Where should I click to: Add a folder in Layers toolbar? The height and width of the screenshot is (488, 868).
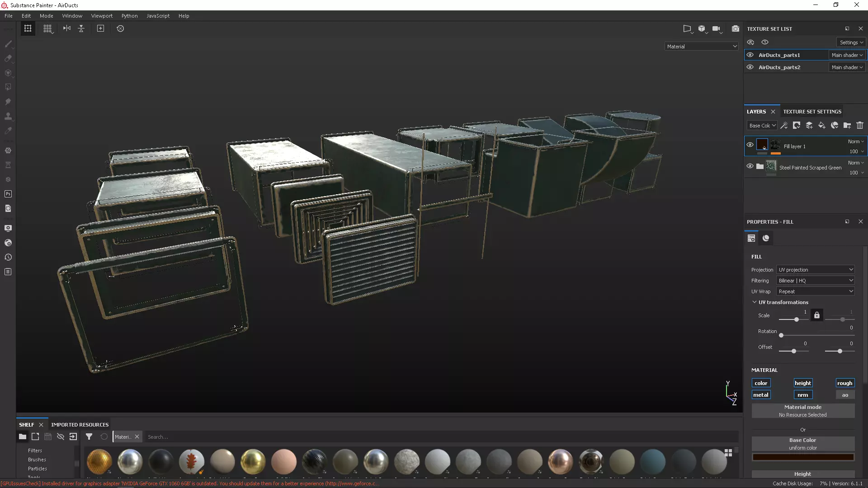[847, 126]
